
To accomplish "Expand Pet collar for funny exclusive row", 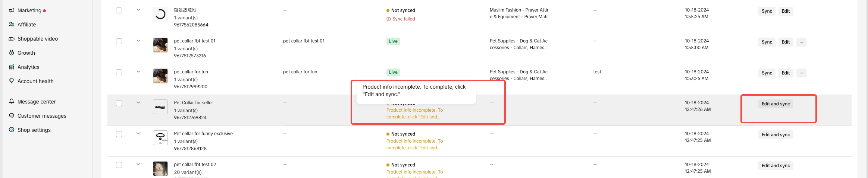I will click(138, 133).
